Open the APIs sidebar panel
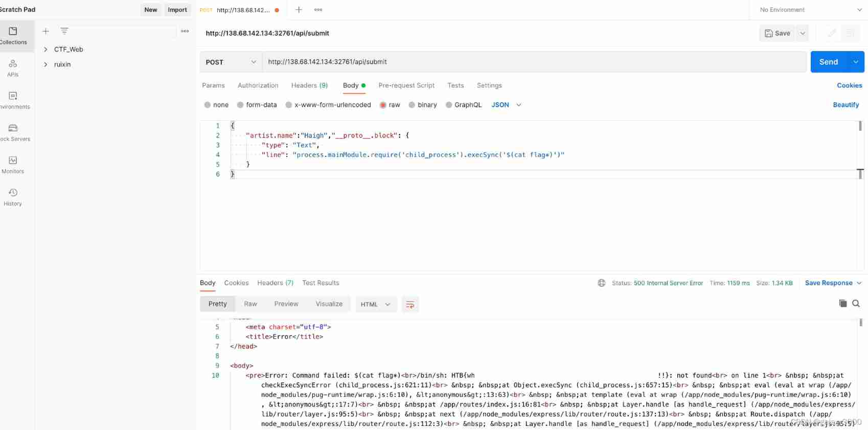 (x=13, y=68)
